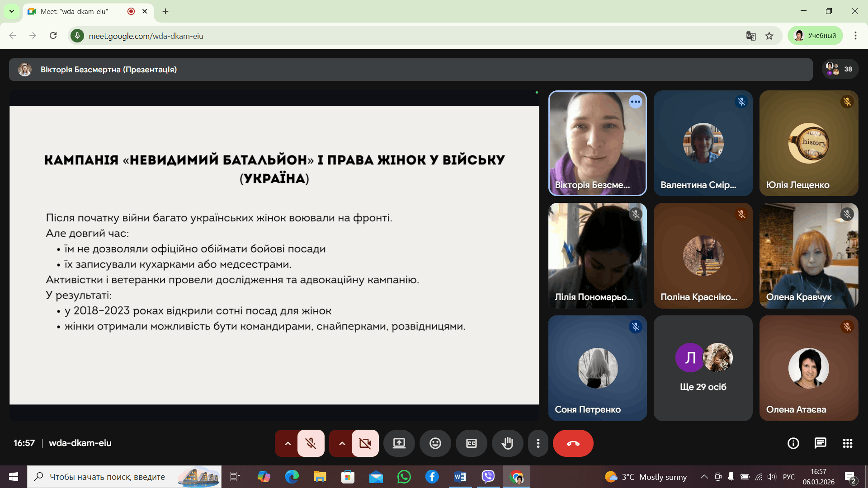Open the chat with everyone panel

coord(820,443)
